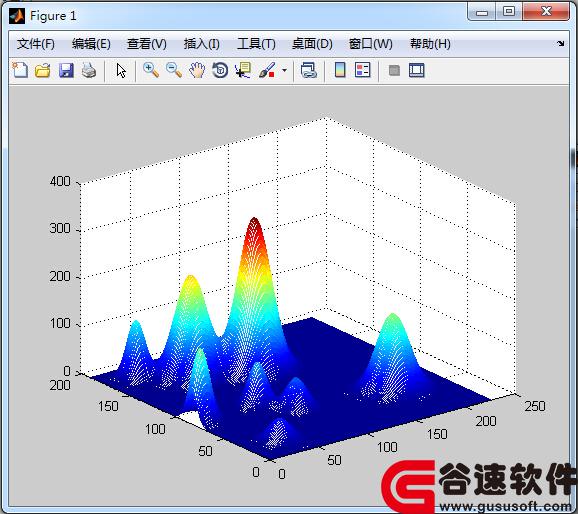Screen dimensions: 578x514
Task: Activate the Zoom Out magnifier tool
Action: (x=174, y=70)
